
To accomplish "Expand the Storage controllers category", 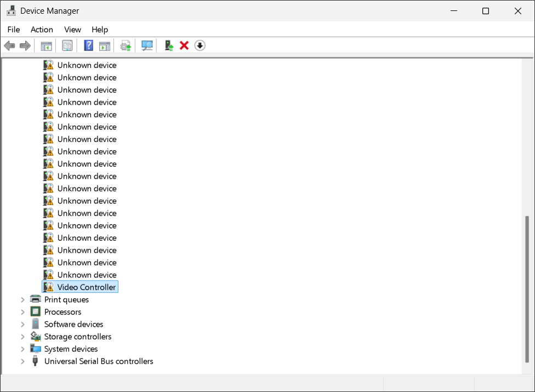I will [22, 337].
